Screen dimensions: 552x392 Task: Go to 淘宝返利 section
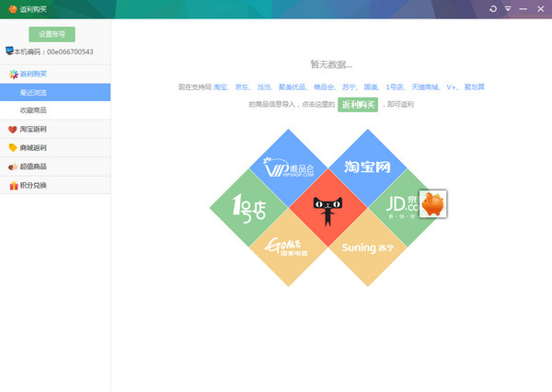tap(55, 129)
